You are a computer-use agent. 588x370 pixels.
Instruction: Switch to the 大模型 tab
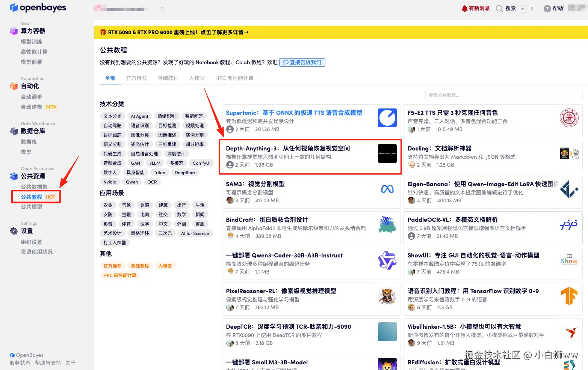tap(197, 78)
